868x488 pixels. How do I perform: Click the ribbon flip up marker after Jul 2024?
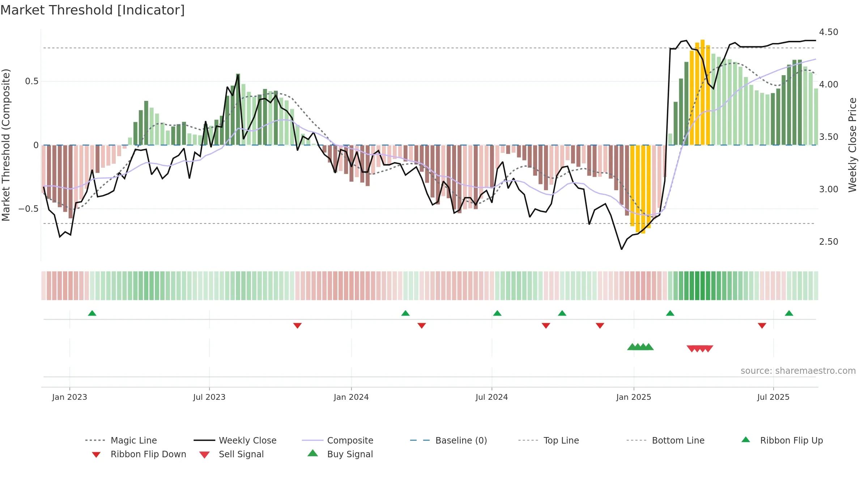click(497, 313)
